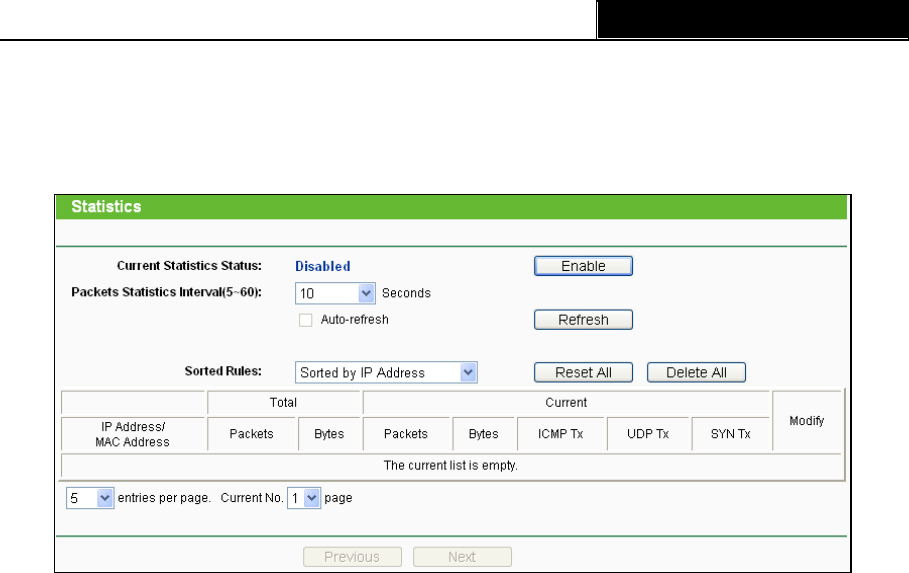Click the Statistics panel title
The width and height of the screenshot is (909, 573).
click(106, 206)
